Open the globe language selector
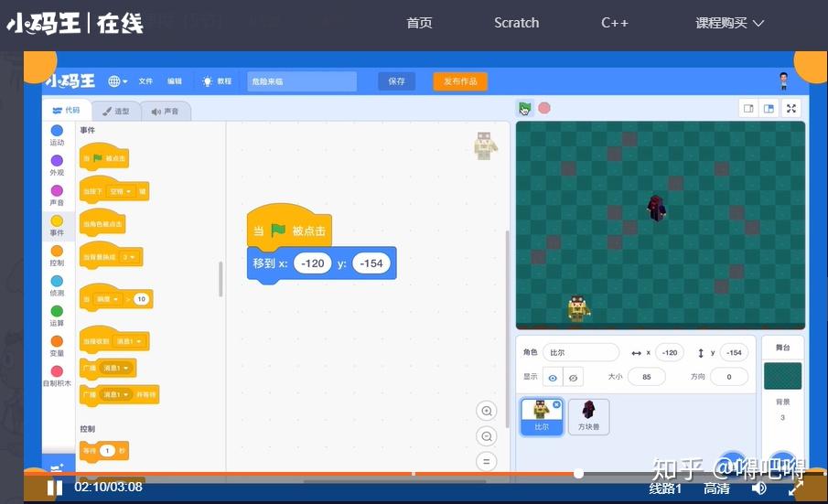 coord(117,81)
